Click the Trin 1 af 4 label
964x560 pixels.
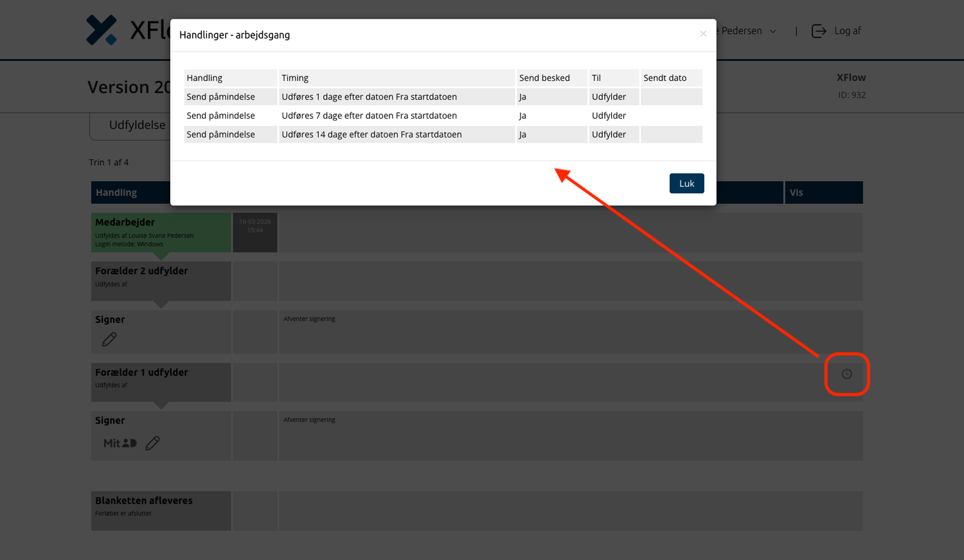[x=109, y=162]
